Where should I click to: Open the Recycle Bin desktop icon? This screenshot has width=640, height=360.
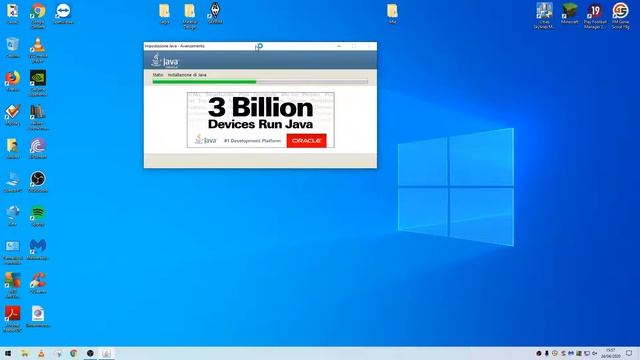[x=13, y=47]
